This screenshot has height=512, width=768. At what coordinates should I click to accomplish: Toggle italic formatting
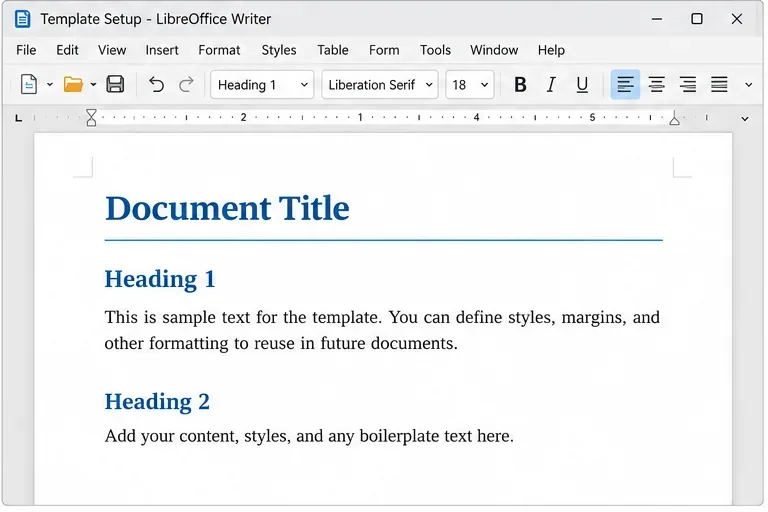coord(551,85)
